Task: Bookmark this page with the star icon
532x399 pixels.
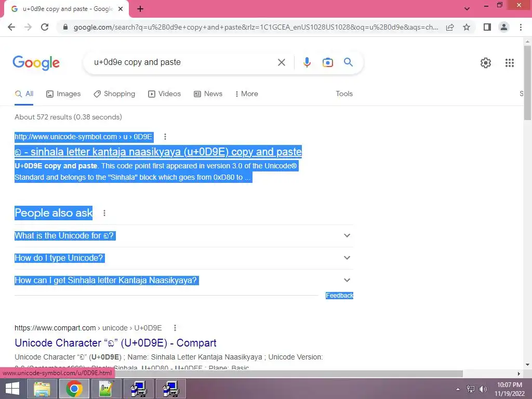Action: tap(467, 27)
